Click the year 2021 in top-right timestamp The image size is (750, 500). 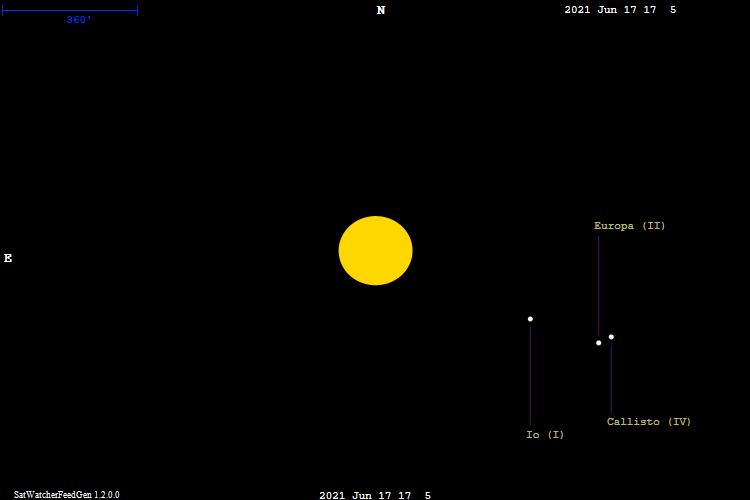coord(578,10)
